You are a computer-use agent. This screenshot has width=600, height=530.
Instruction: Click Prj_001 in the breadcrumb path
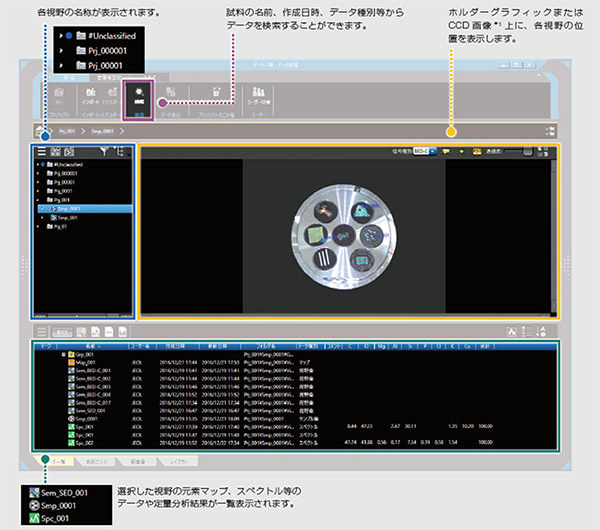coord(69,130)
